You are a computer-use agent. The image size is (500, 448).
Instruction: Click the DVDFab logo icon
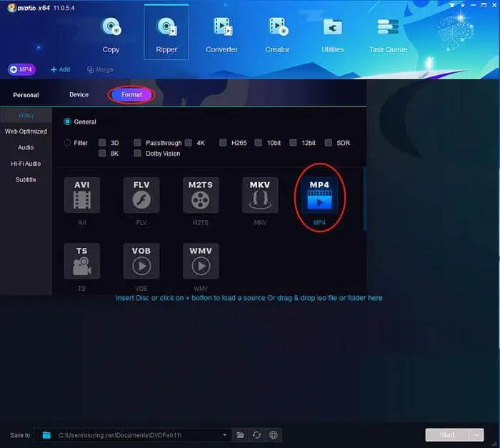tap(12, 8)
